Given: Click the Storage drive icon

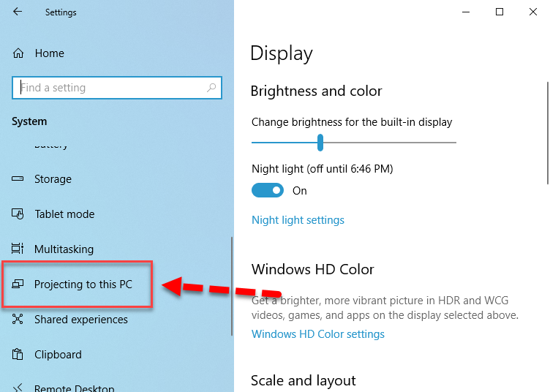Looking at the screenshot, I should tap(19, 179).
